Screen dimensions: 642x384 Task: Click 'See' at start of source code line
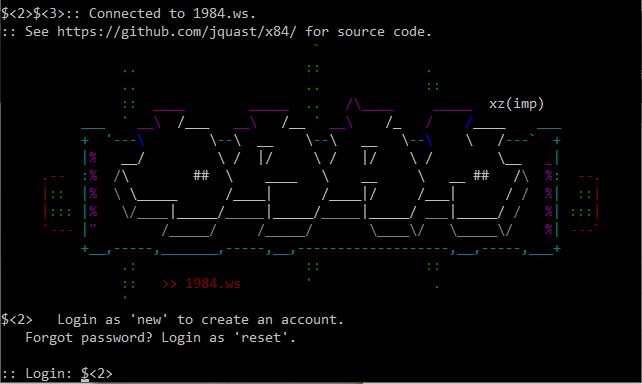pos(37,32)
